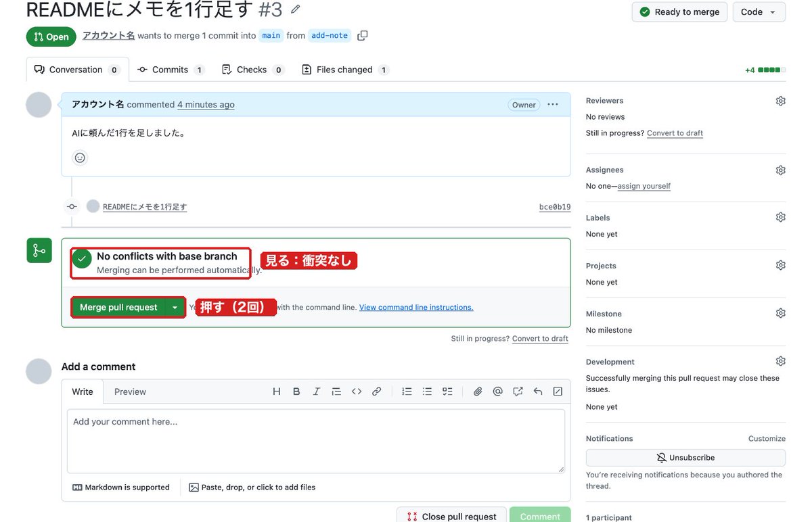Image resolution: width=812 pixels, height=522 pixels.
Task: Insert a link in comment toolbar
Action: 377,391
